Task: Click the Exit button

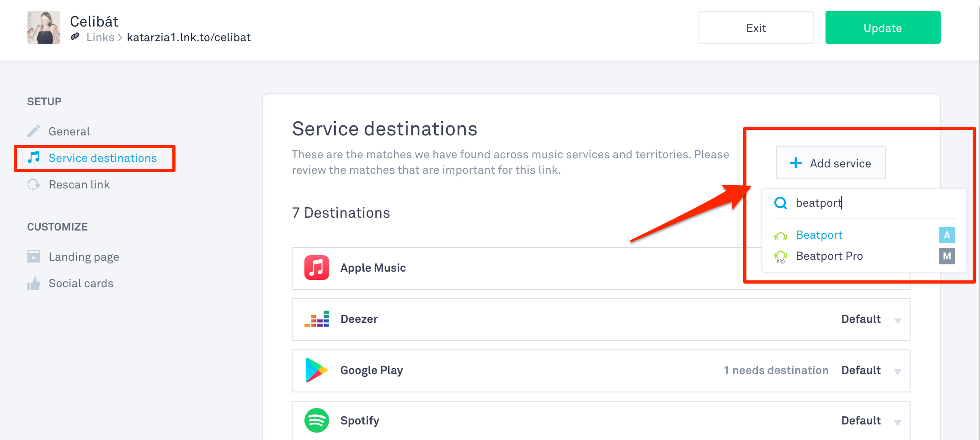Action: click(x=756, y=28)
